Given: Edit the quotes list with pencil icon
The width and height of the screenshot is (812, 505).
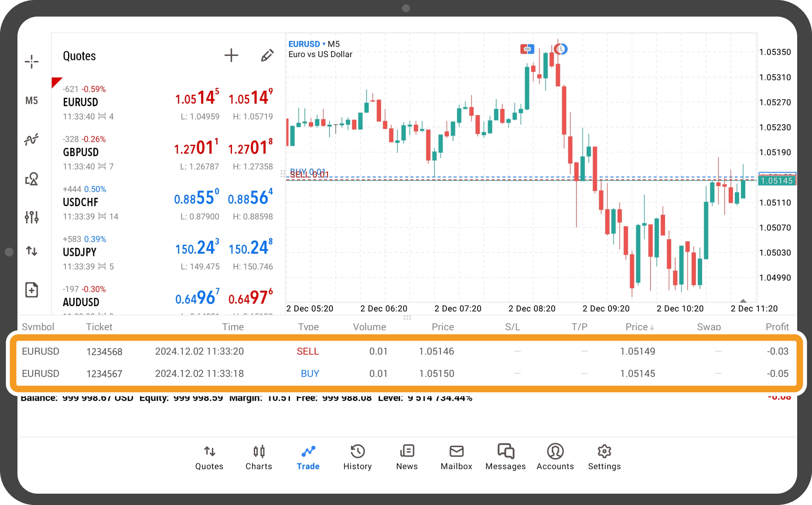Looking at the screenshot, I should point(267,55).
